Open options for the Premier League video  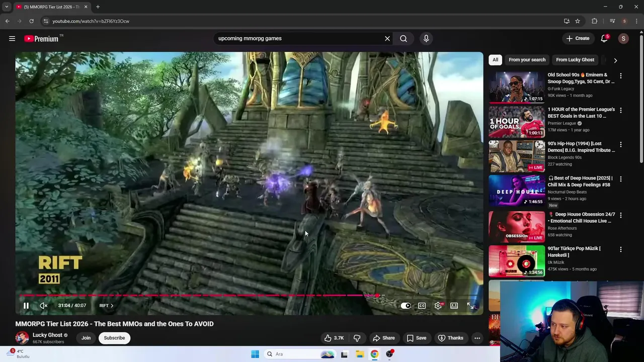[x=620, y=110]
